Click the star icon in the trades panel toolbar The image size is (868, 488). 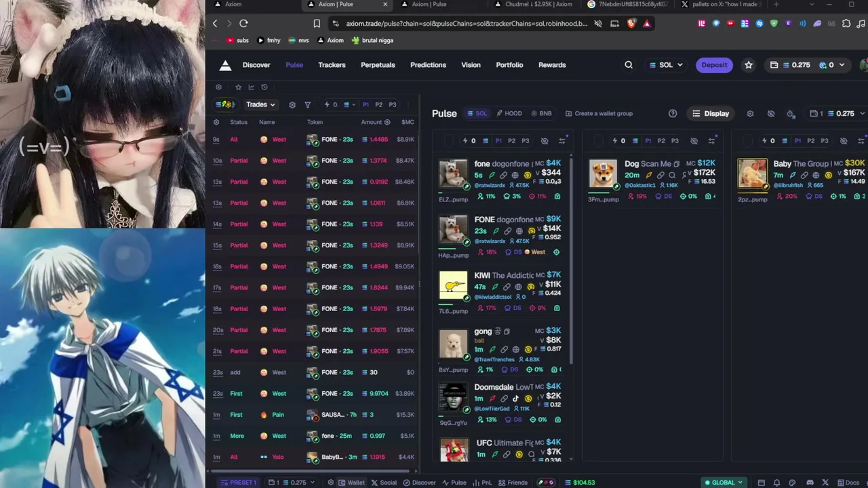point(238,87)
